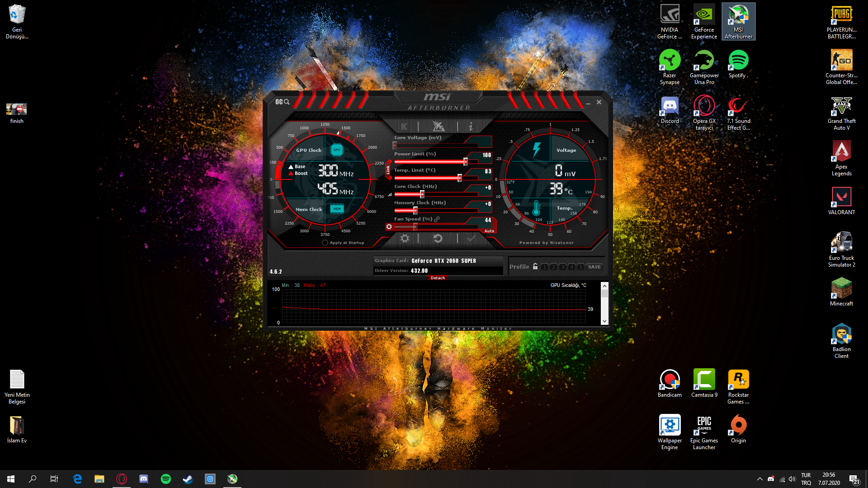868x488 pixels.
Task: Toggle Link between power and temp limits
Action: (388, 170)
